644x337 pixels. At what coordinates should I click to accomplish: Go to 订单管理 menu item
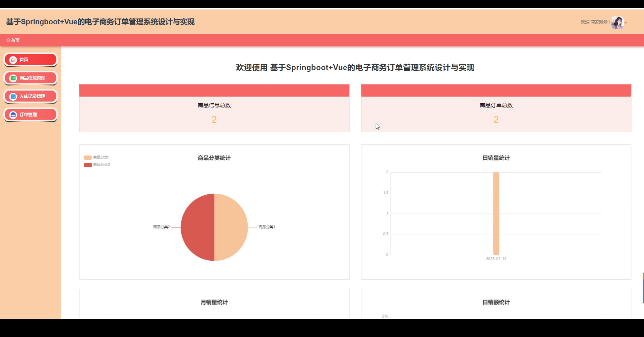click(x=28, y=115)
